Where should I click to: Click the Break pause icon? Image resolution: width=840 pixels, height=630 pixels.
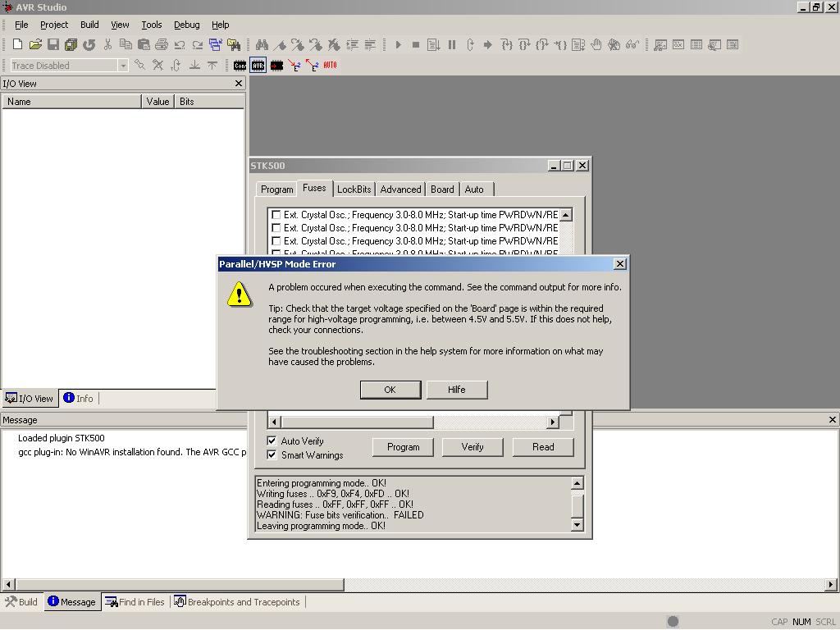pyautogui.click(x=452, y=44)
